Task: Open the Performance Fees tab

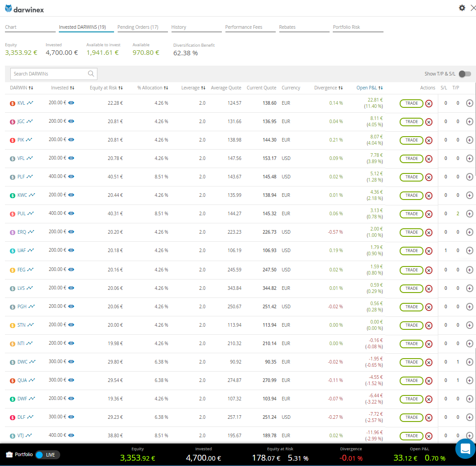Action: coord(250,27)
